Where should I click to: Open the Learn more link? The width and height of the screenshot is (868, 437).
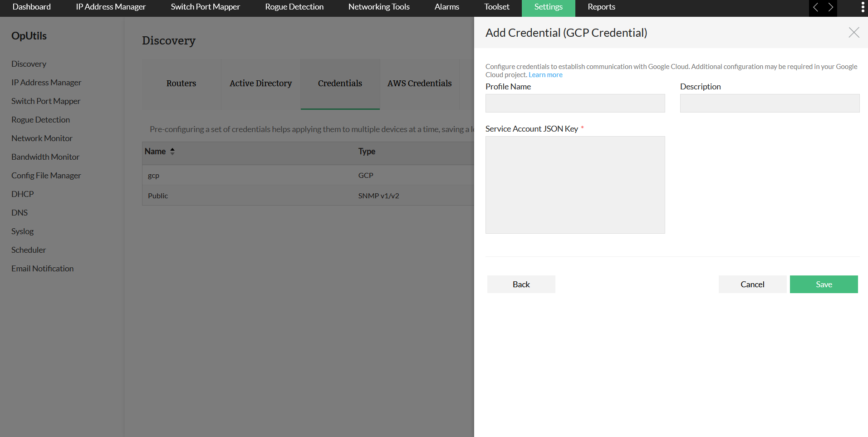(545, 75)
